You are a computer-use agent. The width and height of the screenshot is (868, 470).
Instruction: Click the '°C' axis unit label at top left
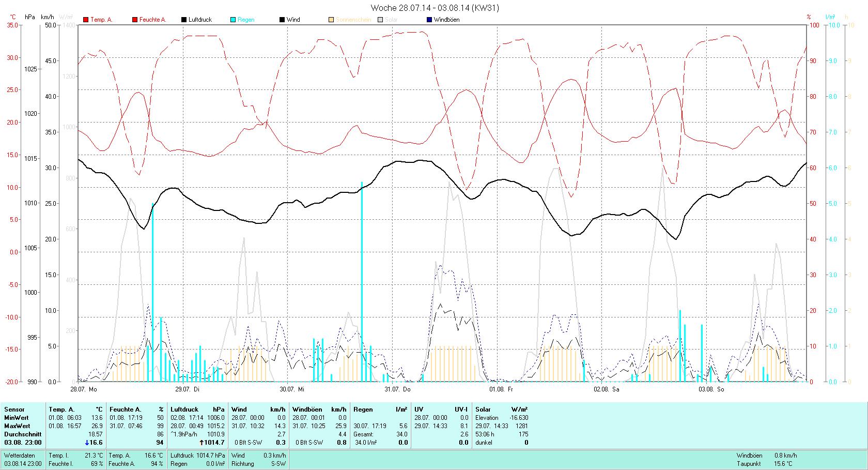[x=13, y=17]
